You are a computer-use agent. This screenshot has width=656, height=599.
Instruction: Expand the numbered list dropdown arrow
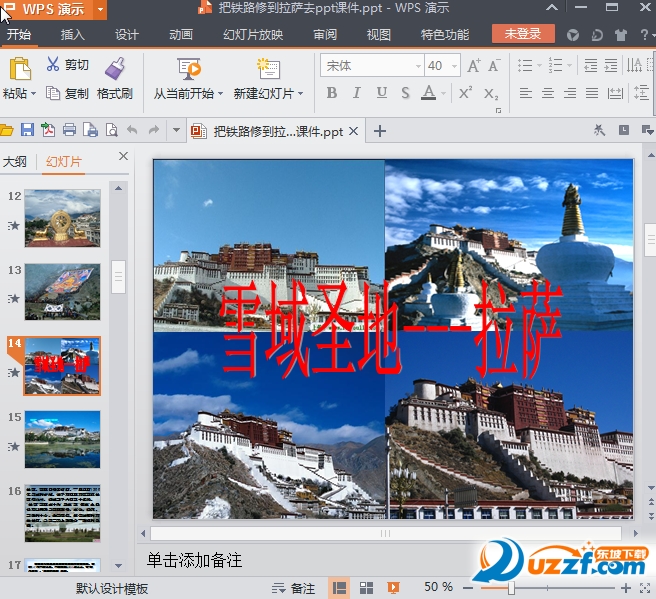click(569, 65)
